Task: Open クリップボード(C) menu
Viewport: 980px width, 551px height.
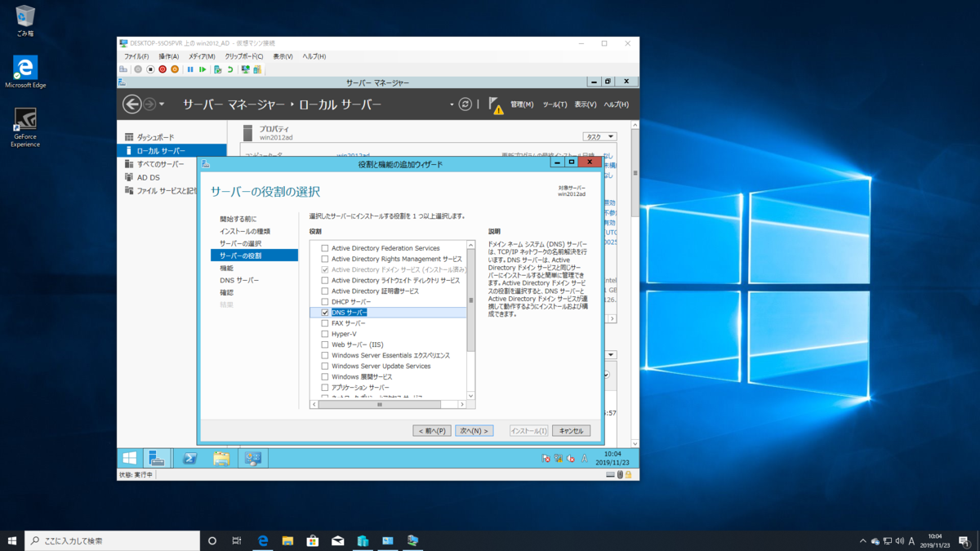Action: click(x=244, y=56)
